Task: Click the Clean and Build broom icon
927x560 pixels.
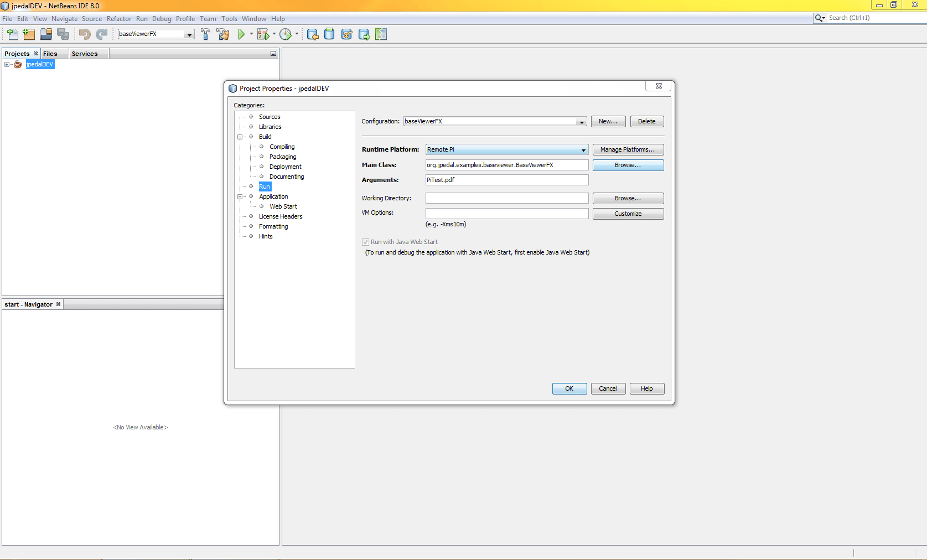Action: [223, 34]
